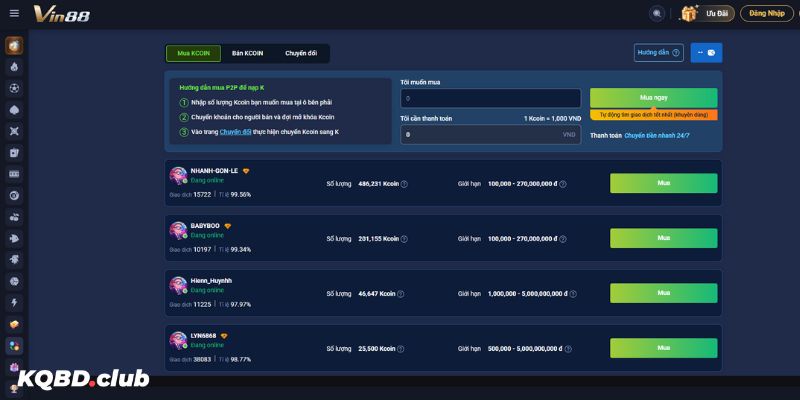Click Mua button for Hiennn_Huynhh
800x400 pixels.
tap(663, 293)
